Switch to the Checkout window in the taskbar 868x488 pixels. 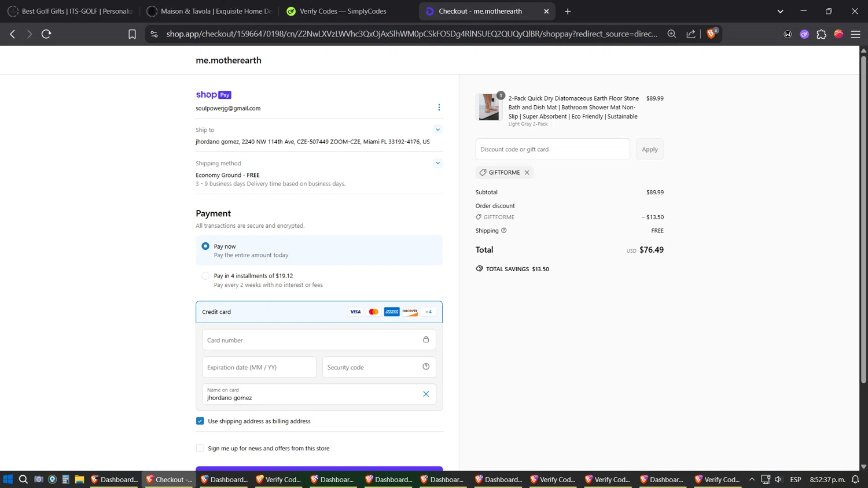170,479
